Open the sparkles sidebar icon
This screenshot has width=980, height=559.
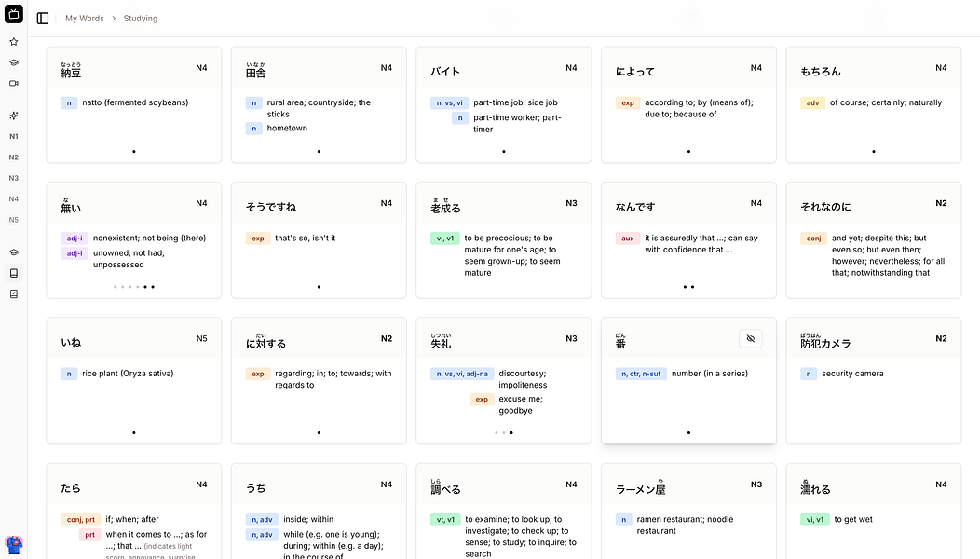[14, 116]
